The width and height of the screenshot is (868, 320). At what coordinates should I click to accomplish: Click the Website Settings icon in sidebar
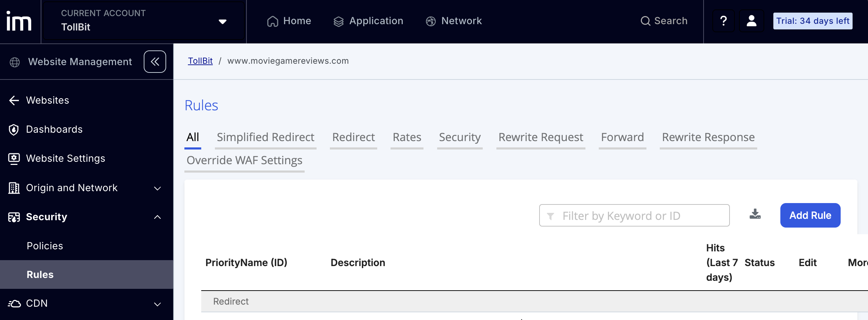(x=14, y=158)
